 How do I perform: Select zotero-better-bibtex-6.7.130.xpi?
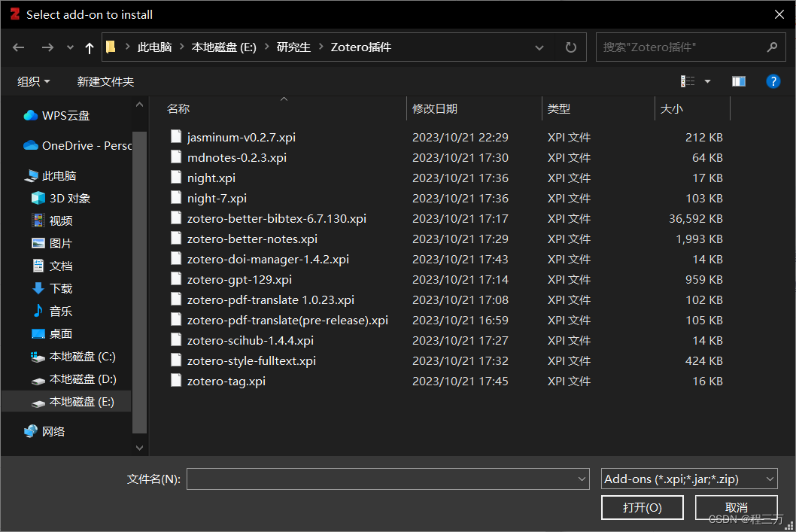pyautogui.click(x=277, y=218)
